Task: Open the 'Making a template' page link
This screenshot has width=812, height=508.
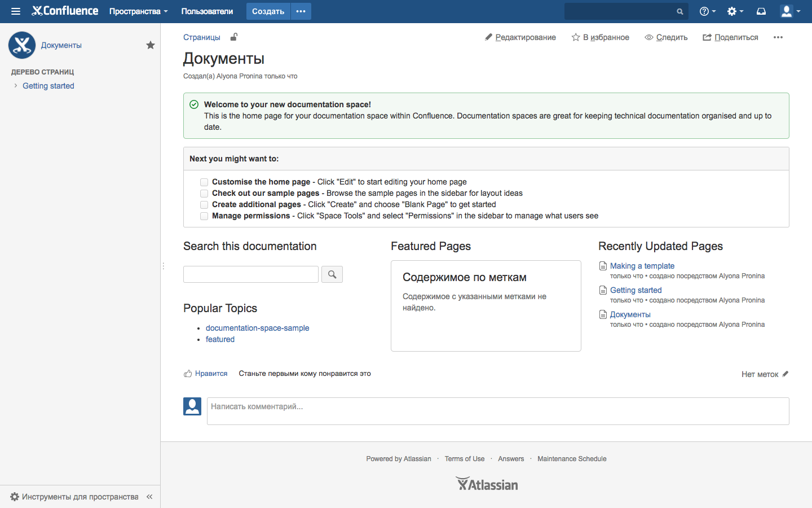Action: (642, 266)
